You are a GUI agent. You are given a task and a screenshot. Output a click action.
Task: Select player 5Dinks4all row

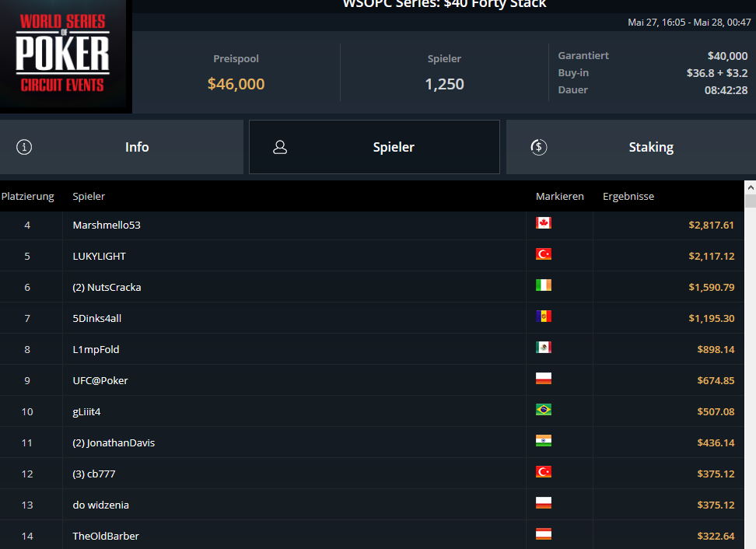click(x=372, y=318)
